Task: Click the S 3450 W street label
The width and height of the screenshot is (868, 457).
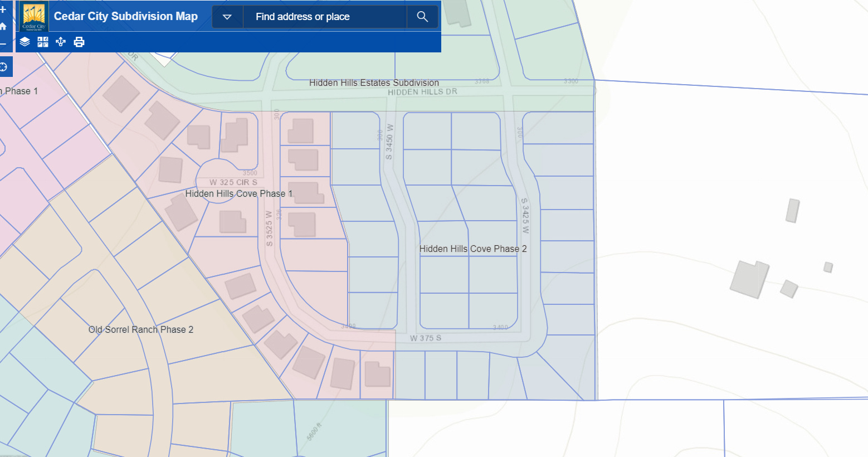Action: [x=389, y=142]
